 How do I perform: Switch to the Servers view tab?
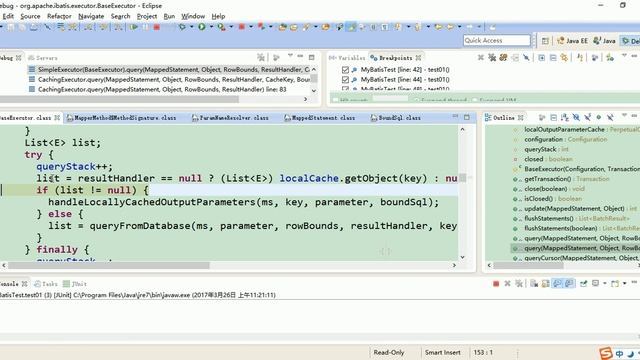click(43, 58)
